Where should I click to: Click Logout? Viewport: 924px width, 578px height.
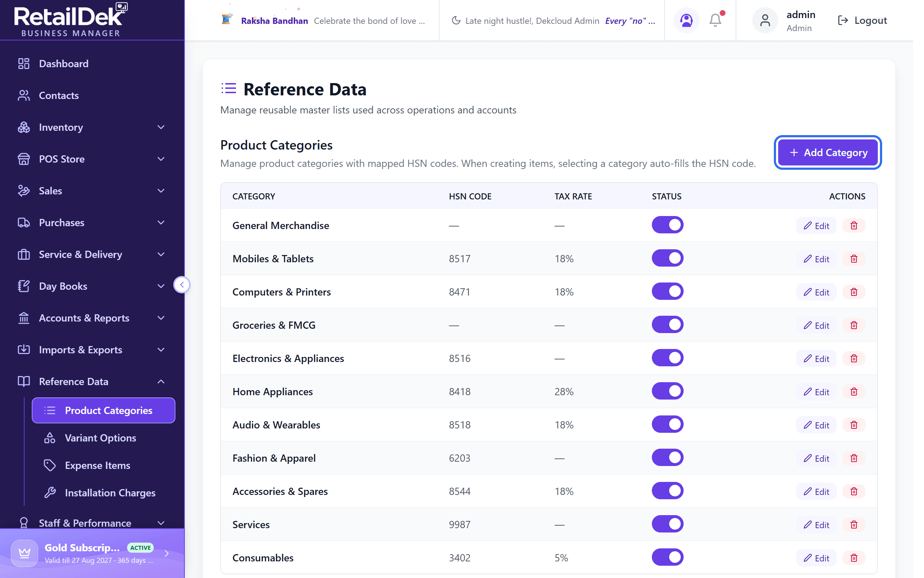click(862, 20)
